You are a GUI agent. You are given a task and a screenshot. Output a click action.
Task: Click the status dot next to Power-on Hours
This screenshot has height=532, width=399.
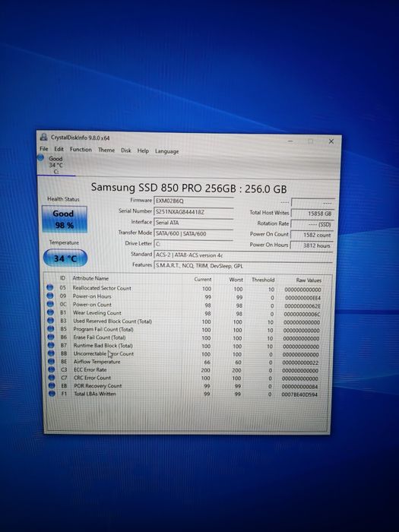coord(50,296)
